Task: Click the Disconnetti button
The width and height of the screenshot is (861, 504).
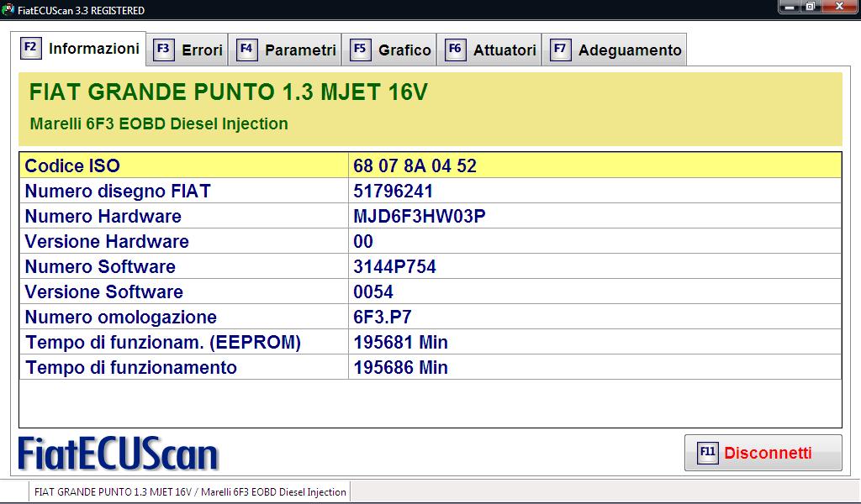Action: 763,453
